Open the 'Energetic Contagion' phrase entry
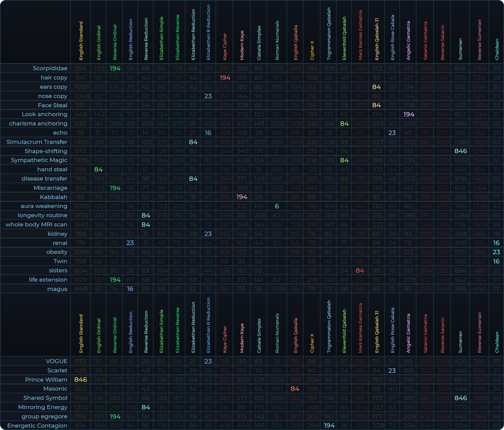504x430 pixels. tap(37, 426)
